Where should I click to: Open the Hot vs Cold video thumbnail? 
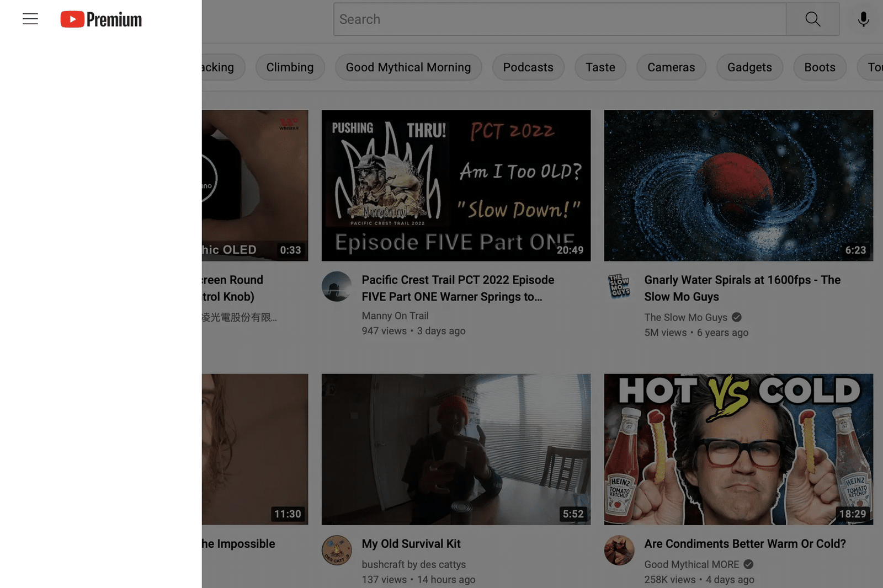pos(738,449)
